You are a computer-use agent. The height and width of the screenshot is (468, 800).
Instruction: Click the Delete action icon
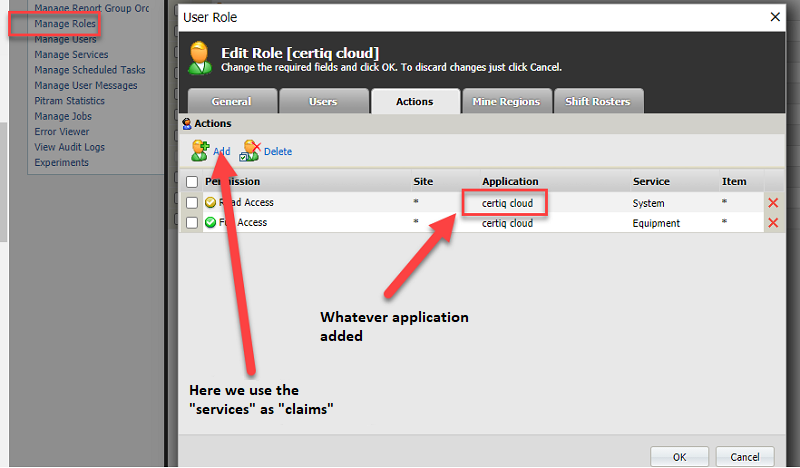[250, 151]
